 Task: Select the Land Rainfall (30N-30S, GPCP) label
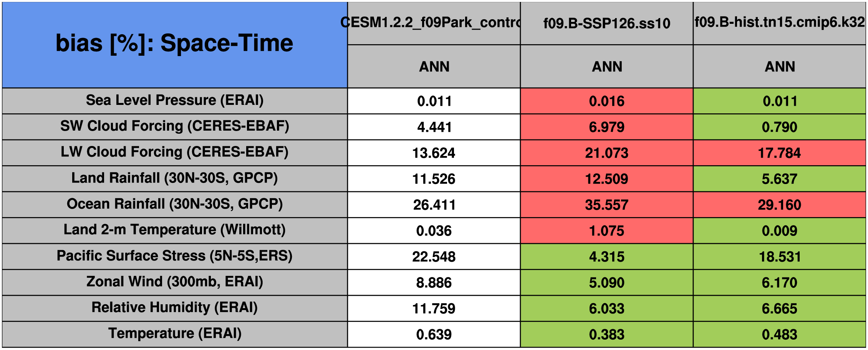(x=174, y=178)
